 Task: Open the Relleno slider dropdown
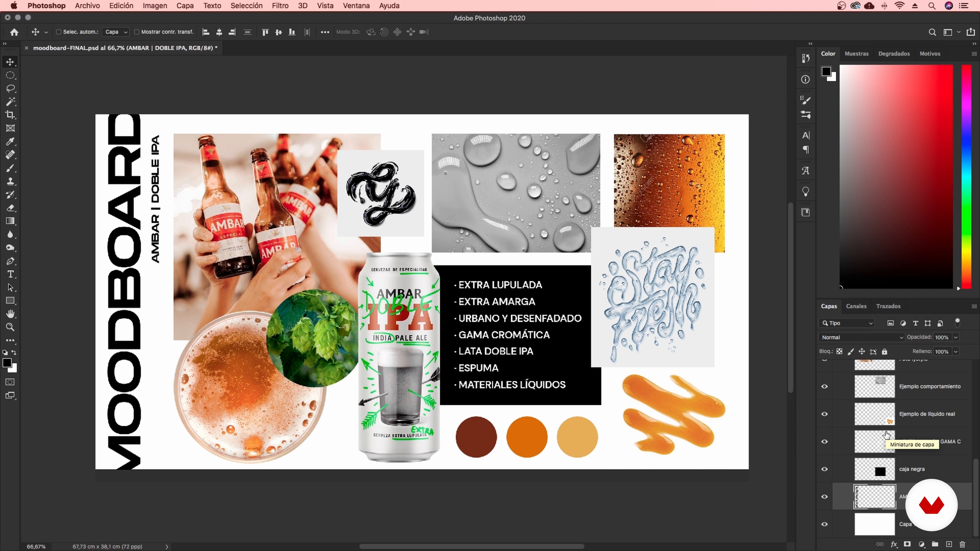tap(956, 351)
